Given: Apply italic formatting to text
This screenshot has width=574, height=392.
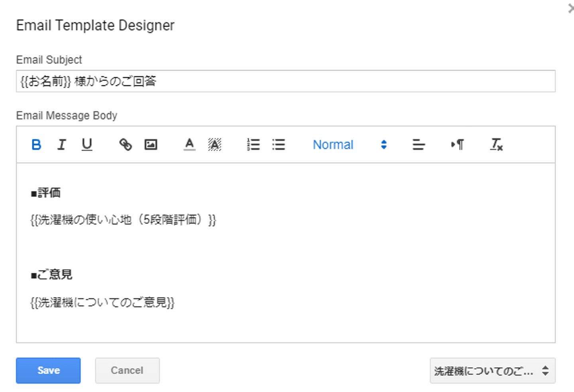Looking at the screenshot, I should tap(61, 145).
